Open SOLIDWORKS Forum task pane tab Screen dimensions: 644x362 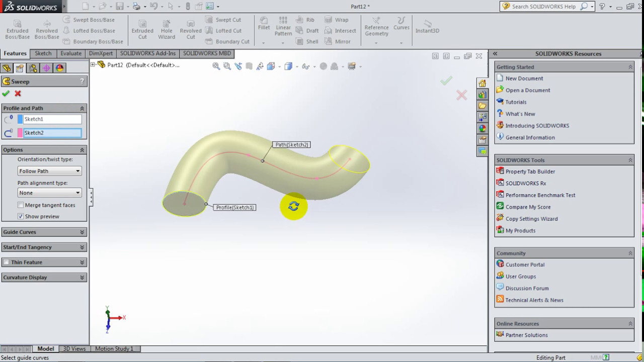(482, 151)
